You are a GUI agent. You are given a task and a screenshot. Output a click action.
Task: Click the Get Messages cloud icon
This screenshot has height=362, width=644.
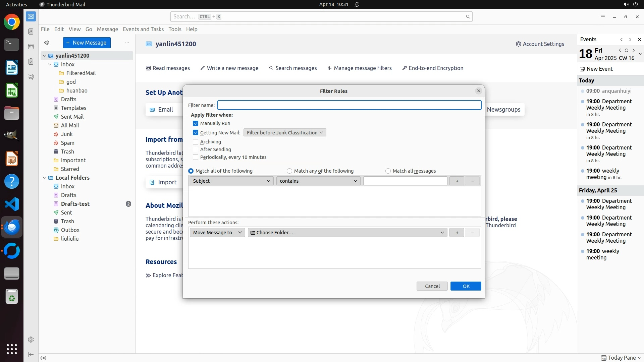[x=47, y=43]
